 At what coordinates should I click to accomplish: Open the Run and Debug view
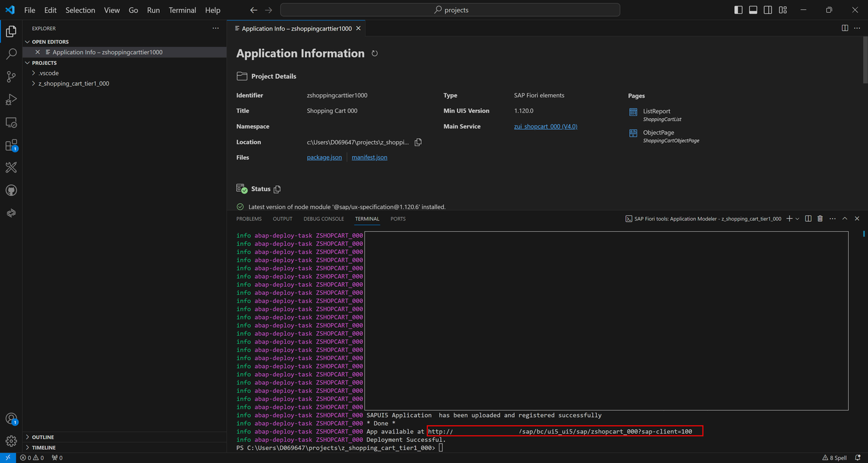(x=11, y=99)
